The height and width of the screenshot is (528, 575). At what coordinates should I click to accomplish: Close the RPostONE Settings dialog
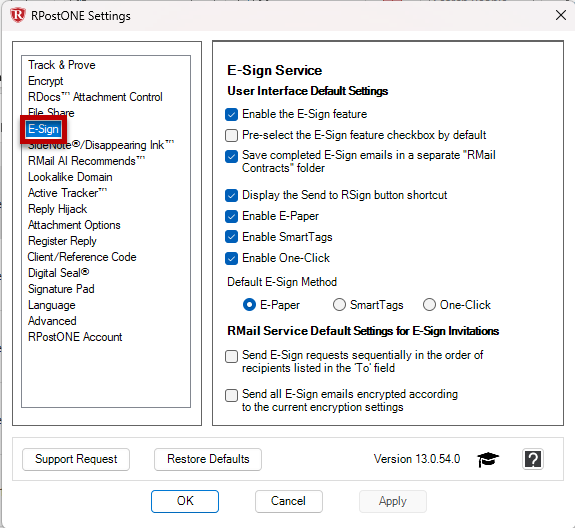tap(561, 15)
